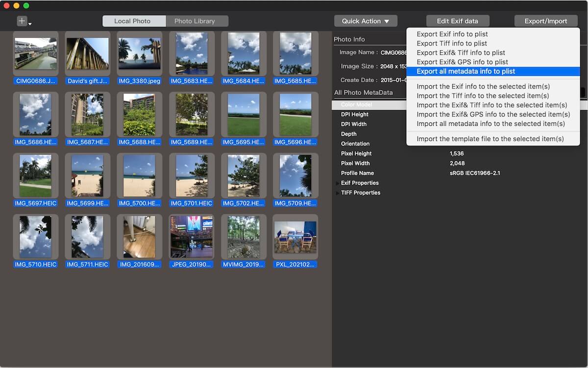The width and height of the screenshot is (588, 368).
Task: Select the IMG_5697.HEIC thumbnail
Action: 36,176
